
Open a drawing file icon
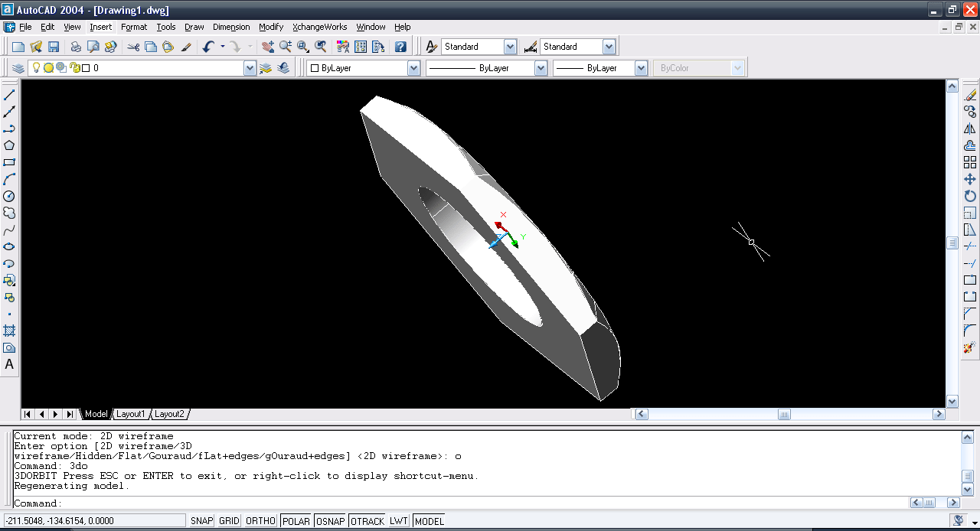[x=36, y=47]
